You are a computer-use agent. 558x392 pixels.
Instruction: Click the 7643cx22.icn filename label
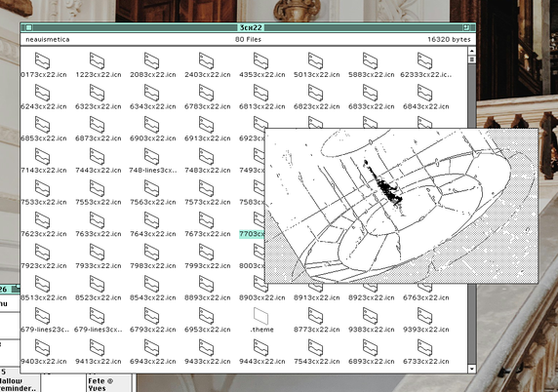pos(152,234)
